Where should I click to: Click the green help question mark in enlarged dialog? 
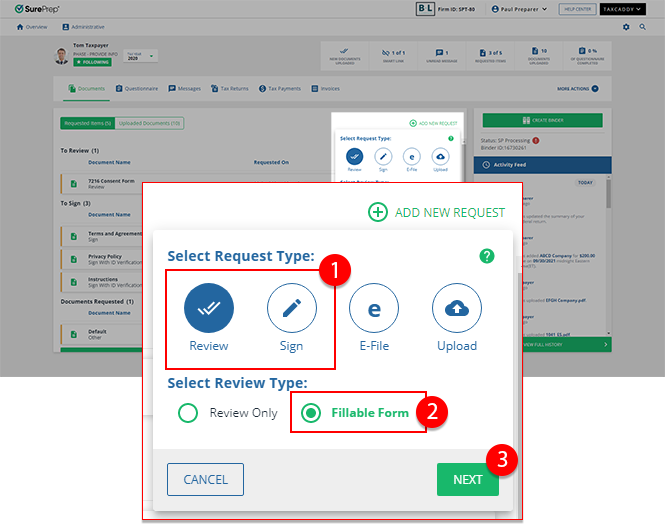tap(487, 256)
